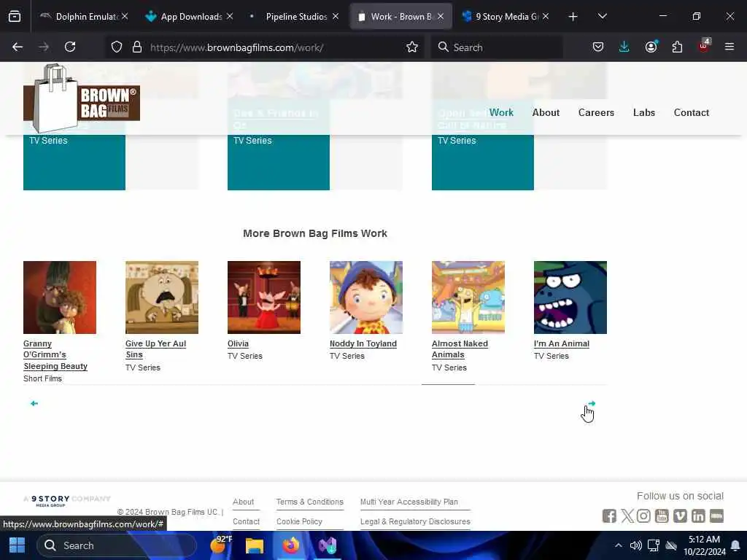Open Brown Bag Films Facebook page
Screen dimensions: 747x560
point(609,516)
